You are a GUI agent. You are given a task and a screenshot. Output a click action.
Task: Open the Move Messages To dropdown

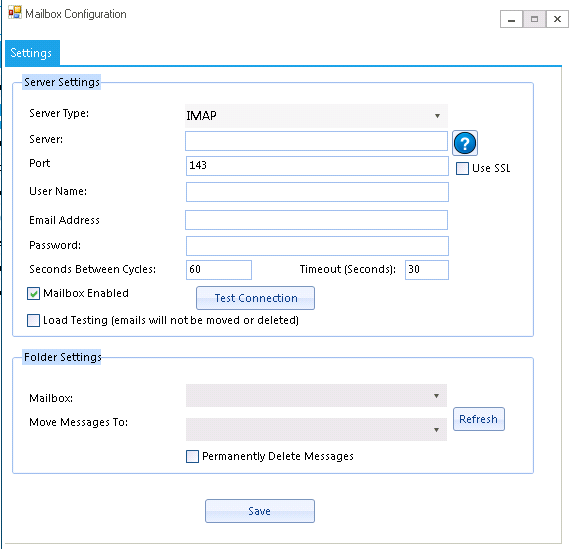tap(316, 429)
